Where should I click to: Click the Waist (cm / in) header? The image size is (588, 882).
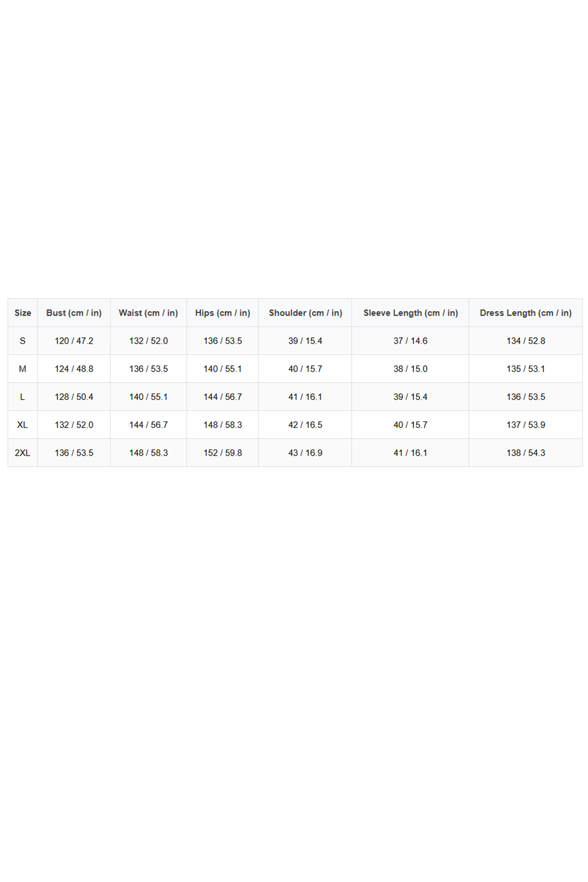(x=148, y=313)
